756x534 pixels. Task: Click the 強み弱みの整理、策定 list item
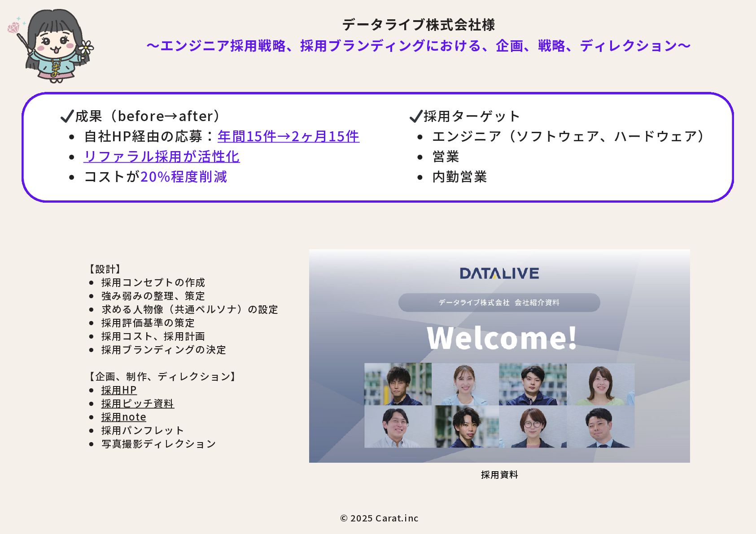tap(153, 296)
